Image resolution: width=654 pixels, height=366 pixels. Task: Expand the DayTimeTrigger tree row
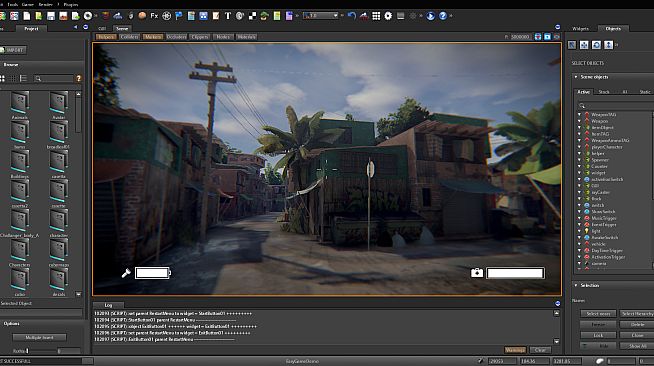(x=579, y=251)
